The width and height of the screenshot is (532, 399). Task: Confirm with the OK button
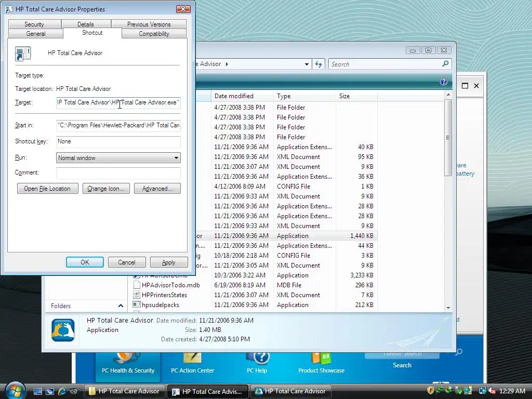click(x=85, y=262)
